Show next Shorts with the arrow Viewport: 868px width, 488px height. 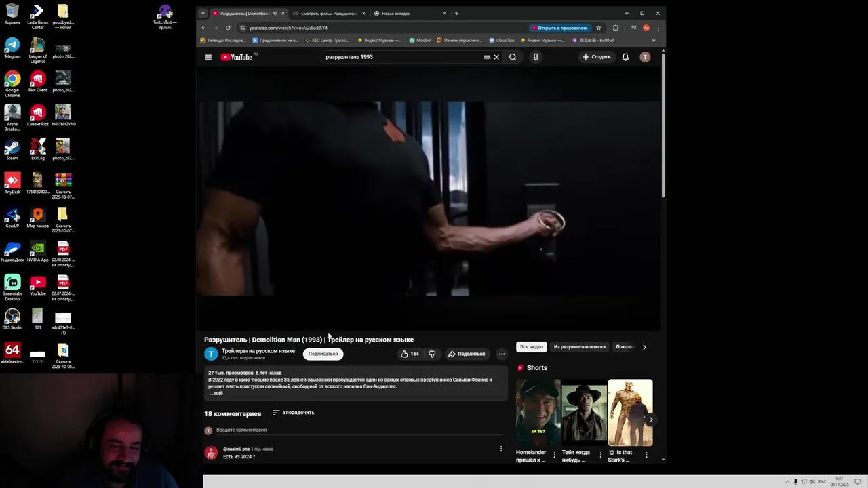click(651, 420)
